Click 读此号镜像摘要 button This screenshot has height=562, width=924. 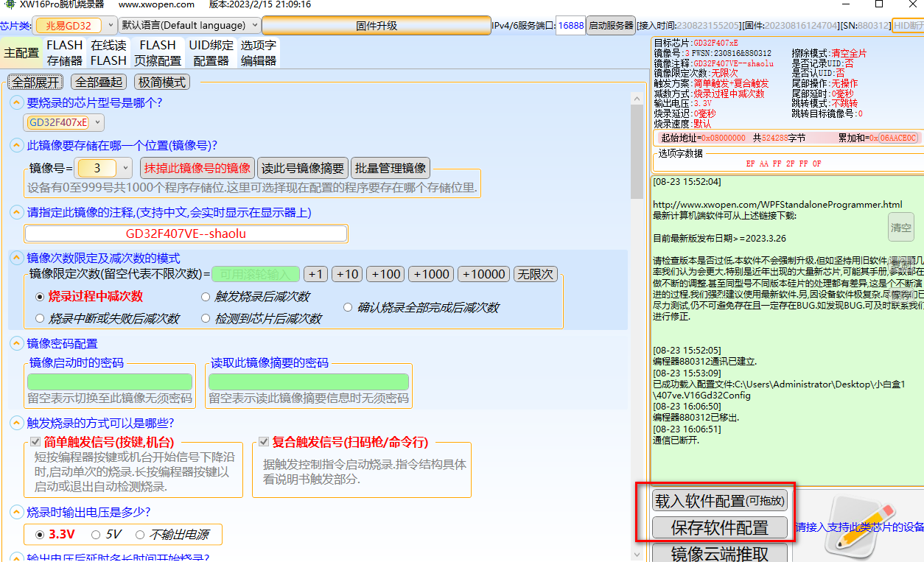(x=303, y=168)
